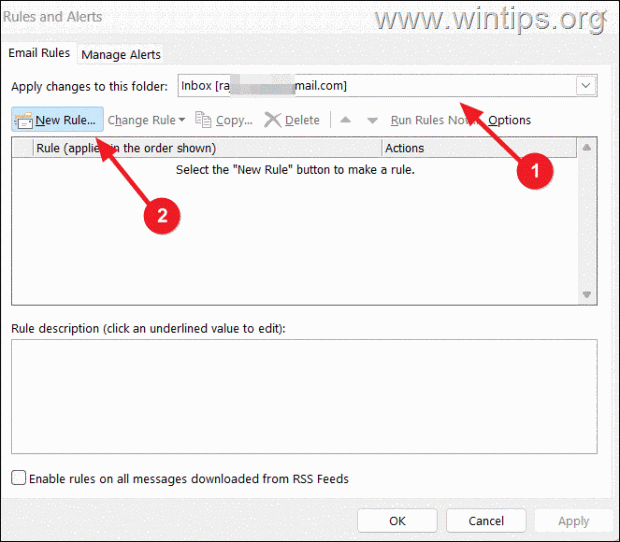Click the Actions column header

(x=479, y=148)
